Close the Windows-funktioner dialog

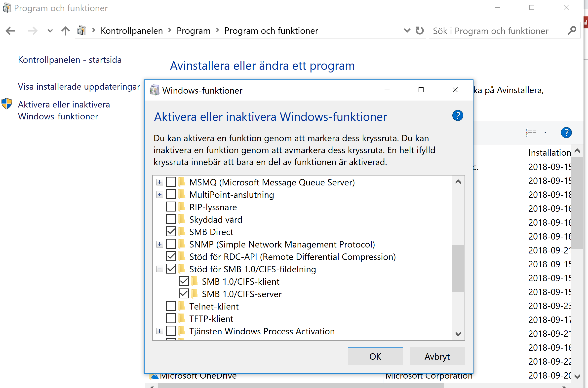coord(455,90)
